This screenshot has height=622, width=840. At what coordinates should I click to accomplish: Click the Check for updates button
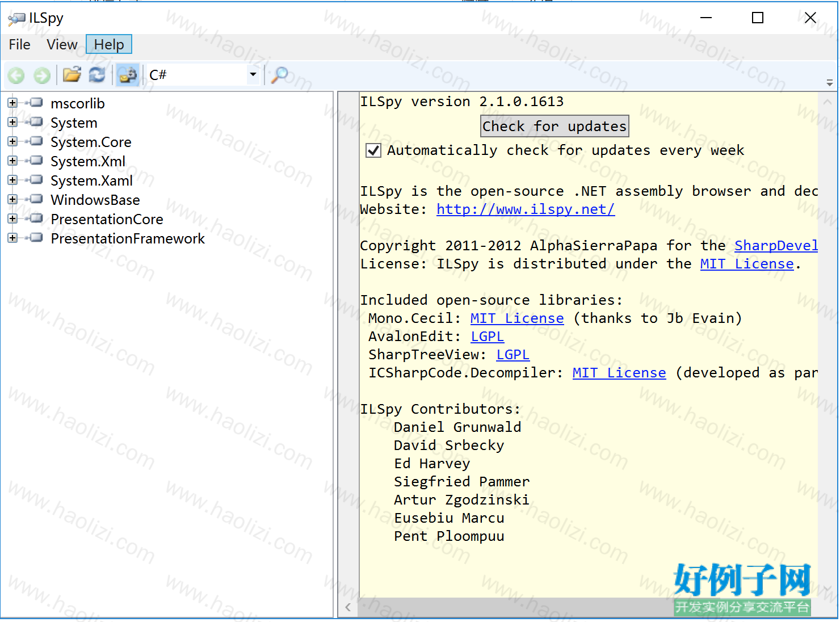pyautogui.click(x=555, y=126)
